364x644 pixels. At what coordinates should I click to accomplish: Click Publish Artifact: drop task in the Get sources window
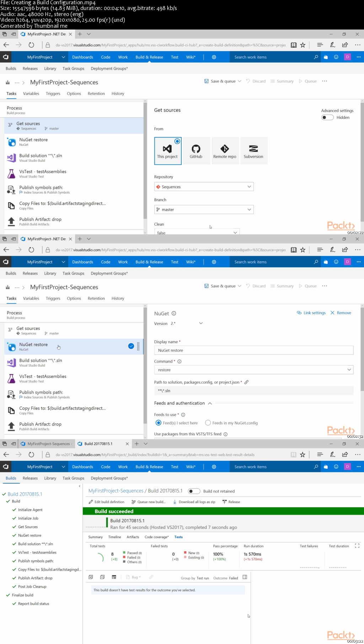tap(74, 221)
